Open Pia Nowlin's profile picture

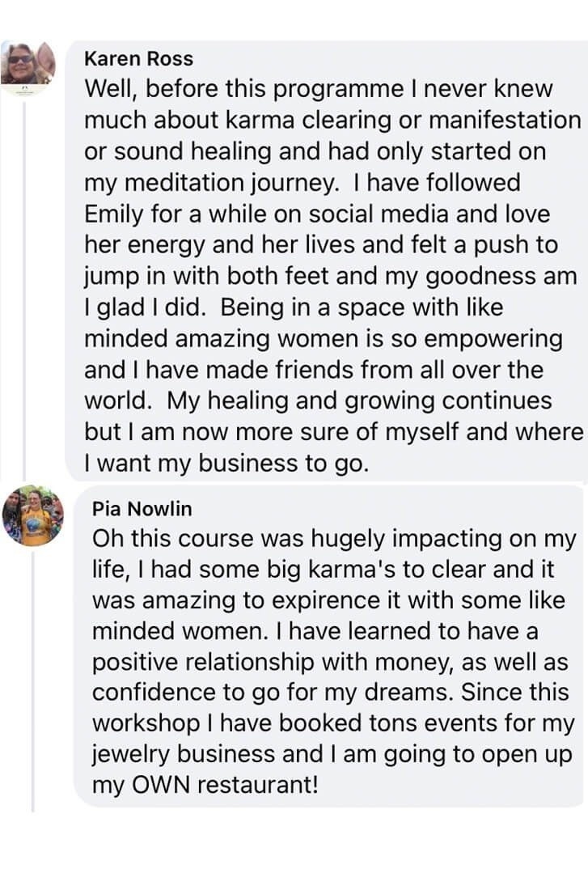coord(32,515)
